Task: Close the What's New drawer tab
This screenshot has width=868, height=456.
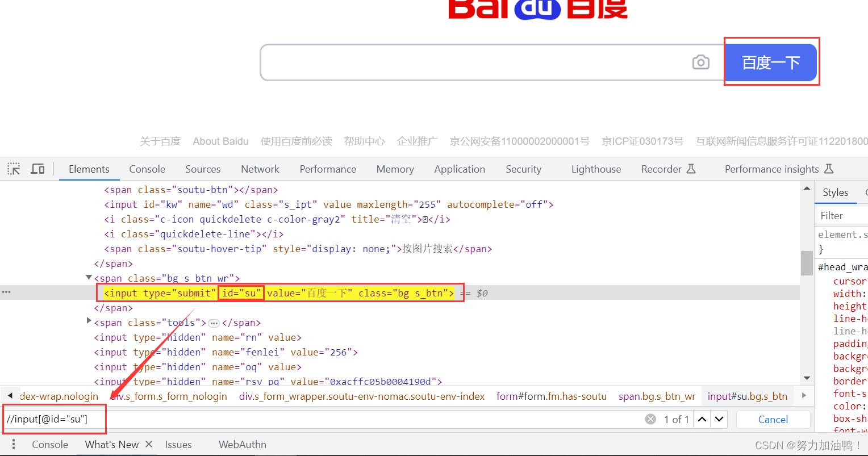Action: tap(149, 444)
